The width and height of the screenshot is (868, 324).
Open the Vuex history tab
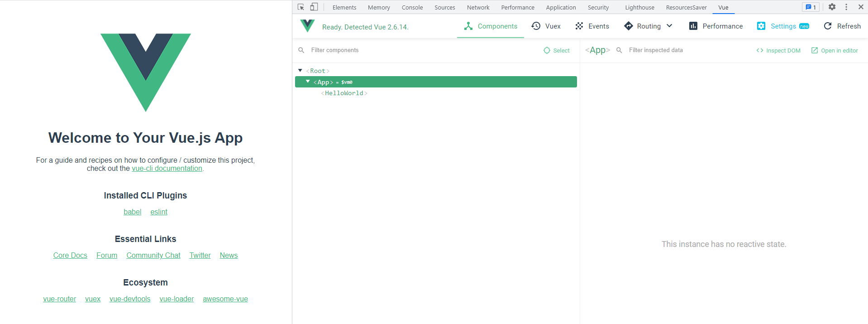(546, 26)
